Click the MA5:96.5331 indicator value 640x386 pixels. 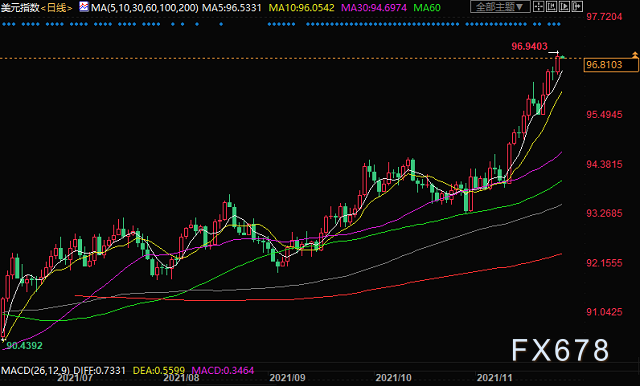[x=231, y=8]
